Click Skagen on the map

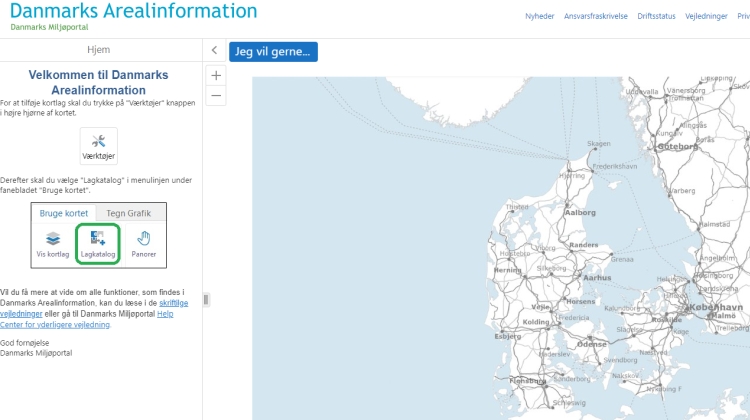pos(599,144)
